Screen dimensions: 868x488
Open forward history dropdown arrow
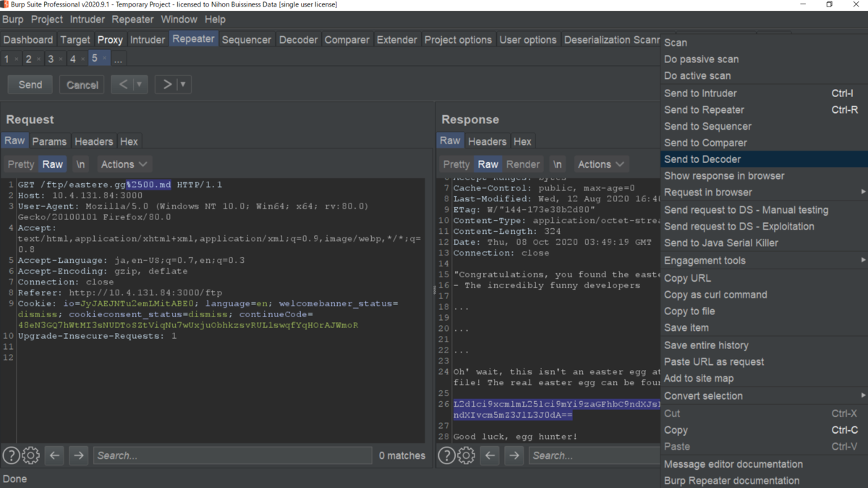pos(184,85)
